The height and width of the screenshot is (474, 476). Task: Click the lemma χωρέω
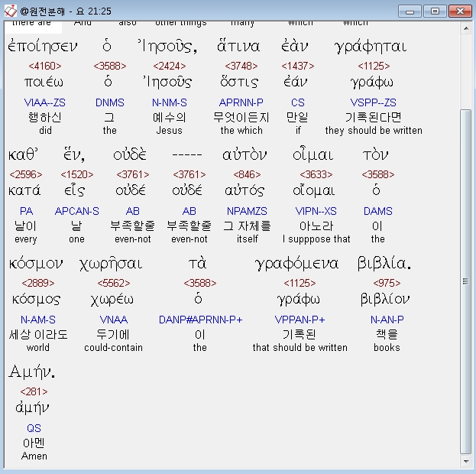[x=112, y=300]
